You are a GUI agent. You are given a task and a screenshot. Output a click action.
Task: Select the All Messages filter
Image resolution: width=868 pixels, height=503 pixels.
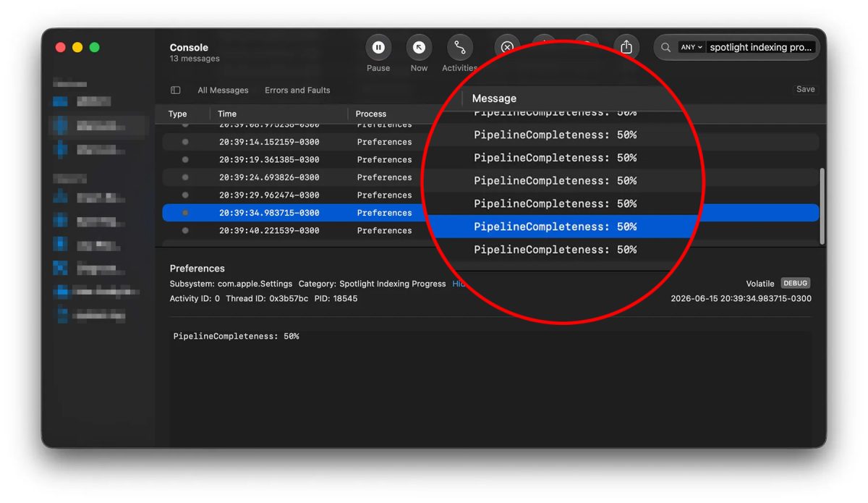pyautogui.click(x=223, y=90)
